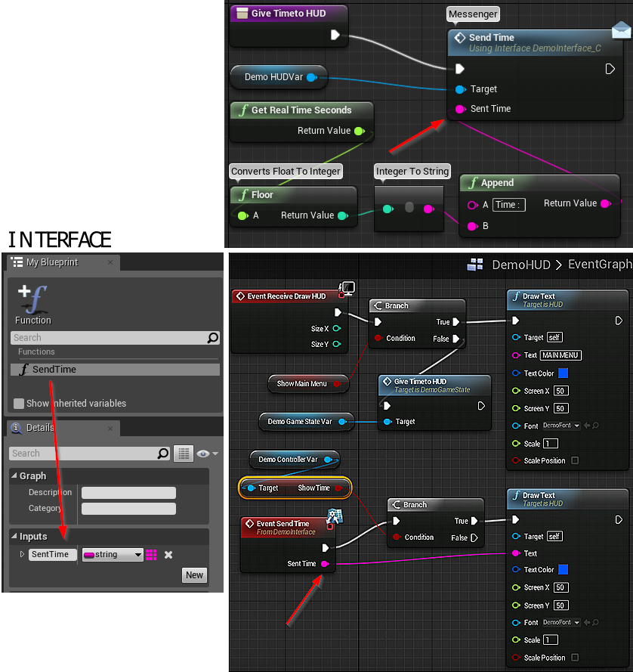Open the string type dropdown for SentTime

pos(112,554)
